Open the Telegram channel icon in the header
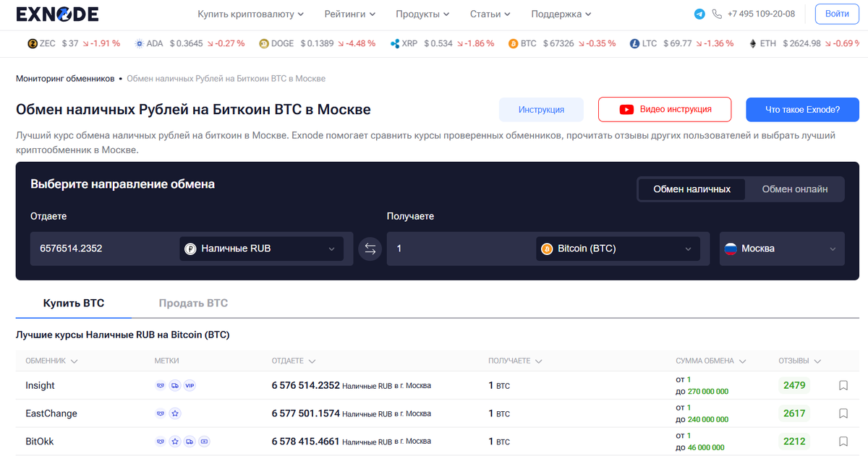This screenshot has width=868, height=456. pyautogui.click(x=699, y=14)
